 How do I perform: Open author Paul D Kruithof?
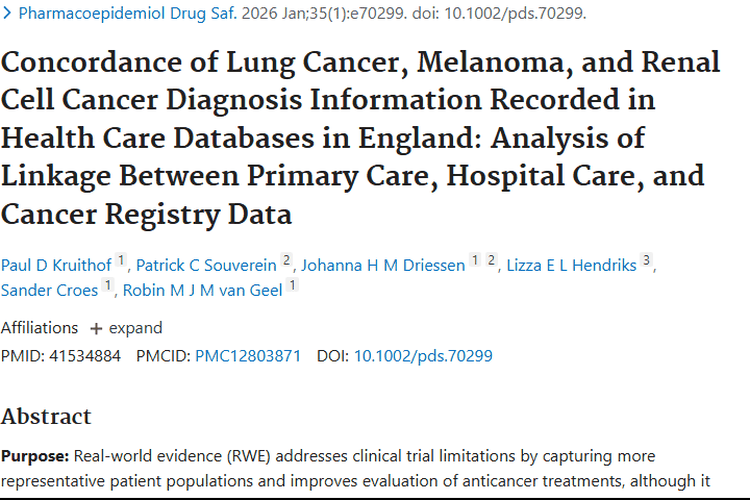56,265
